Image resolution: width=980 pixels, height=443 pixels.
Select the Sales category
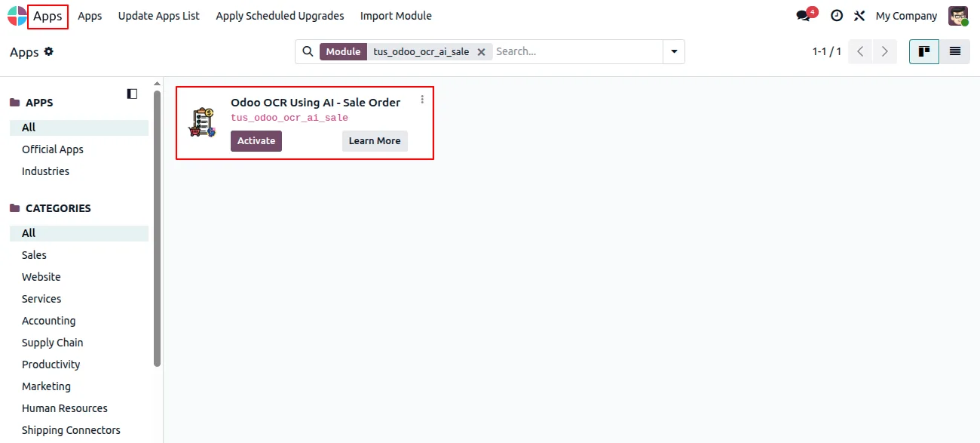click(x=79, y=255)
